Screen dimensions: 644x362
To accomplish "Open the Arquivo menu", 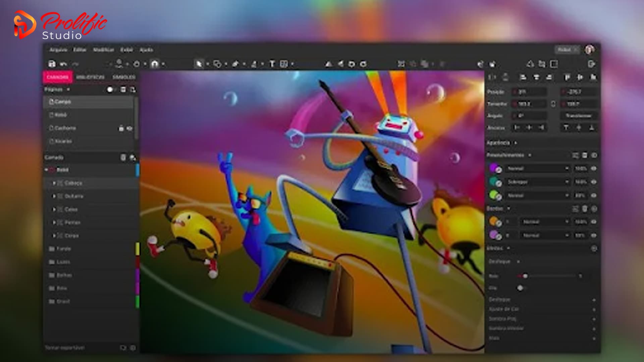I will point(58,50).
